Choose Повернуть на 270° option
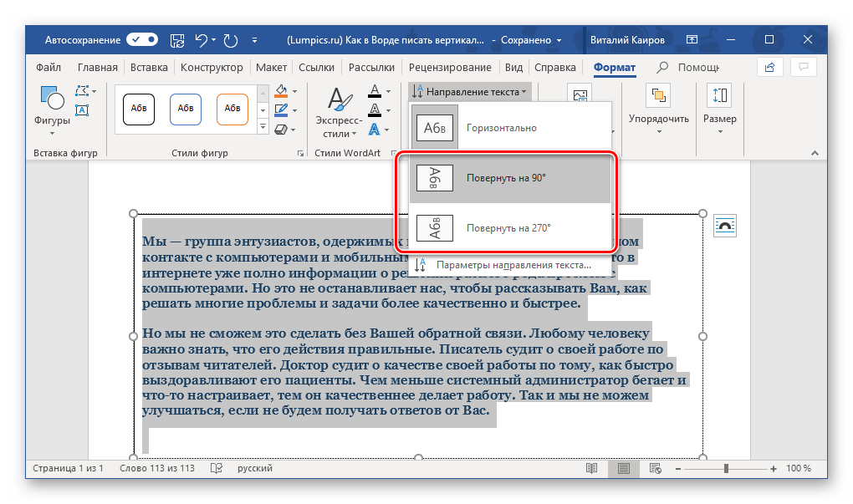The height and width of the screenshot is (504, 853). coord(510,228)
